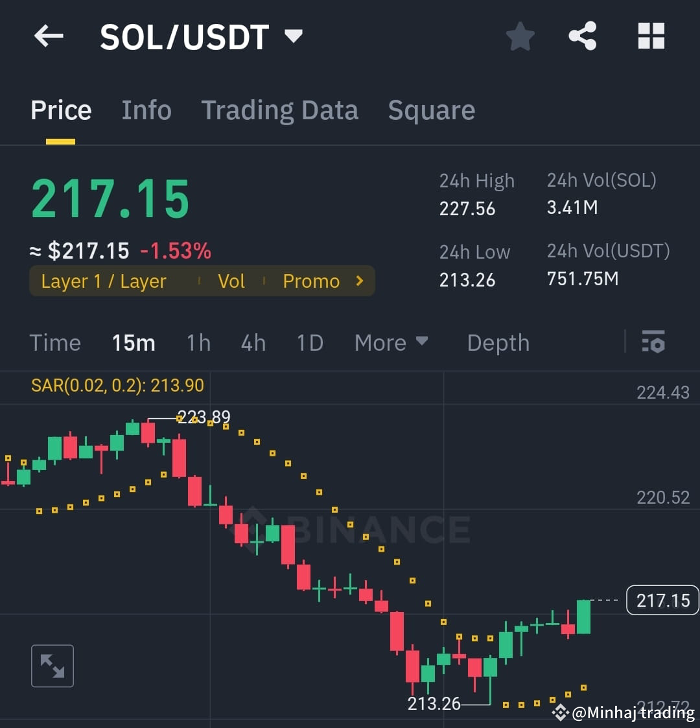Screen dimensions: 700x728
Task: Switch to the Trading Data tab
Action: (x=280, y=110)
